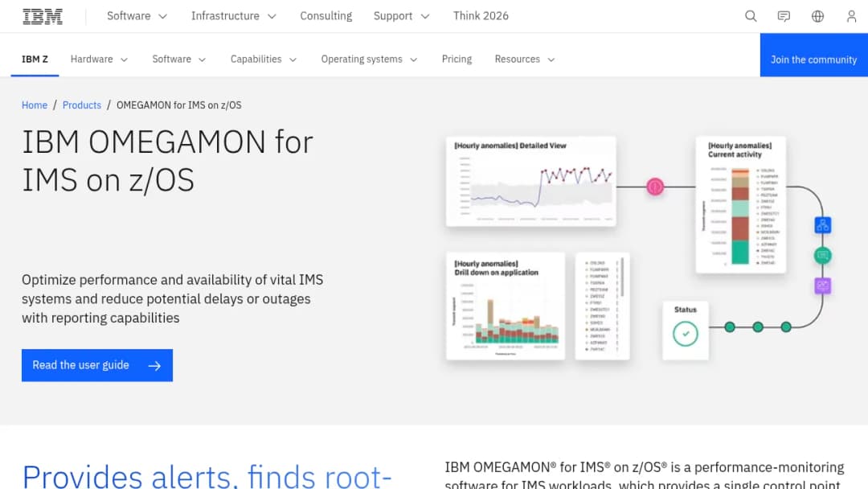Click the Status checkmark circle
This screenshot has height=489, width=868.
686,334
